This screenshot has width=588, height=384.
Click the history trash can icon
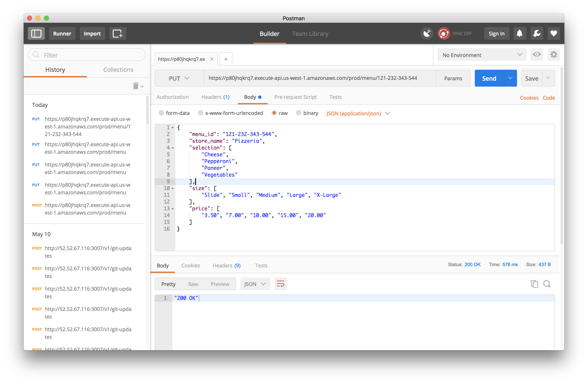136,86
